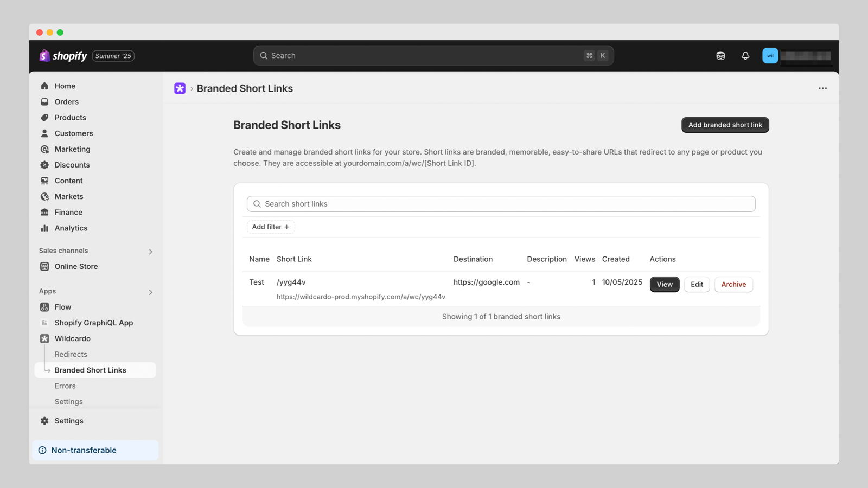
Task: Select Branded Short Links in sidebar
Action: (x=95, y=370)
